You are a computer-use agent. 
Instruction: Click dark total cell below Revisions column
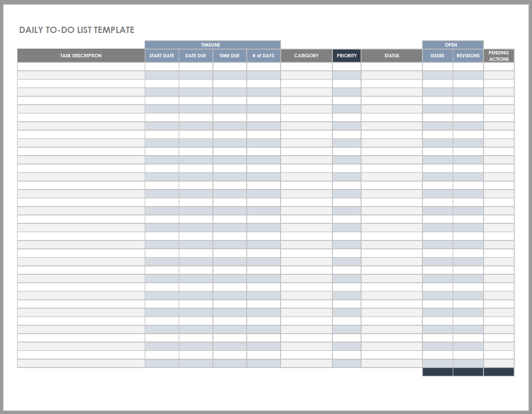pos(468,372)
